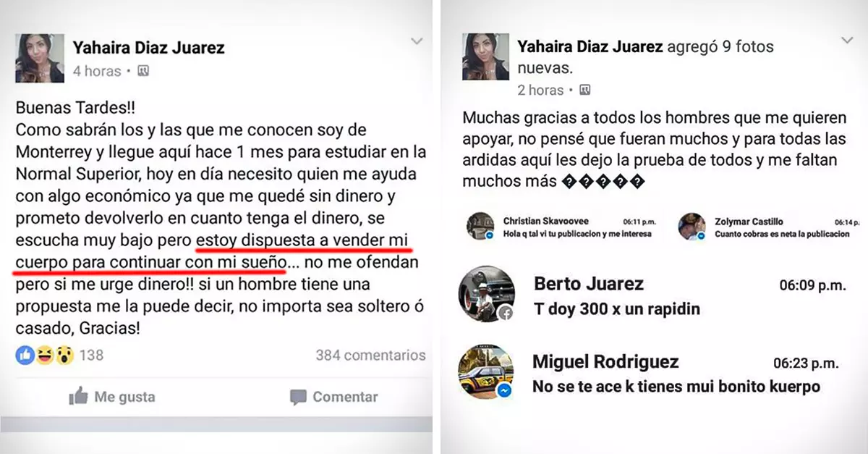Select the surprised face reaction icon
This screenshot has height=454, width=868.
tap(64, 355)
